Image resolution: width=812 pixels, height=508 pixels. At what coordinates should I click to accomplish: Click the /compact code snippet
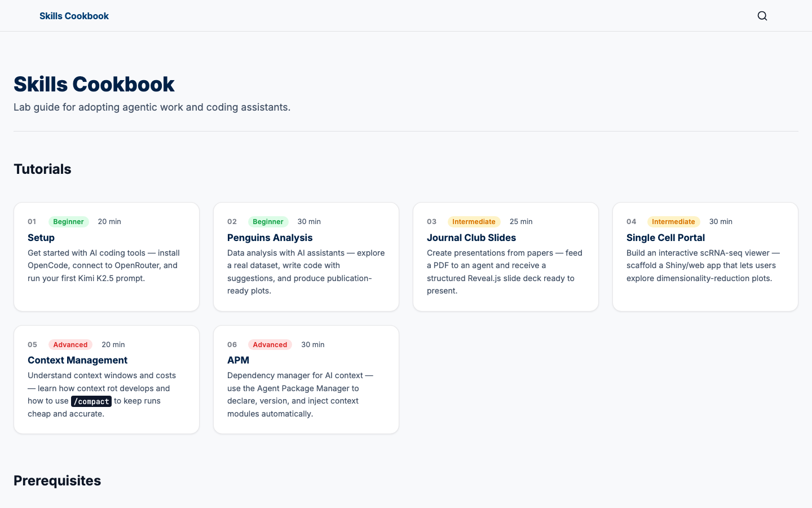click(91, 401)
